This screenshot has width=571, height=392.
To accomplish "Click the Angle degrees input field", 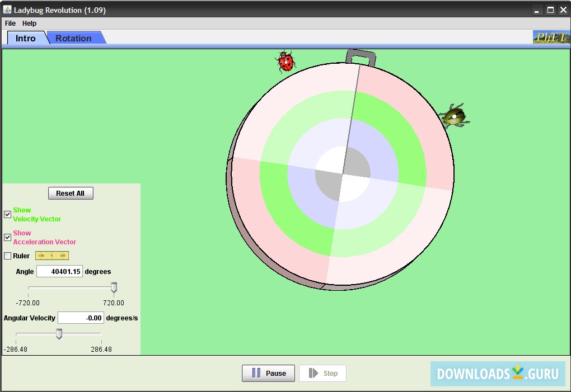I will click(59, 272).
